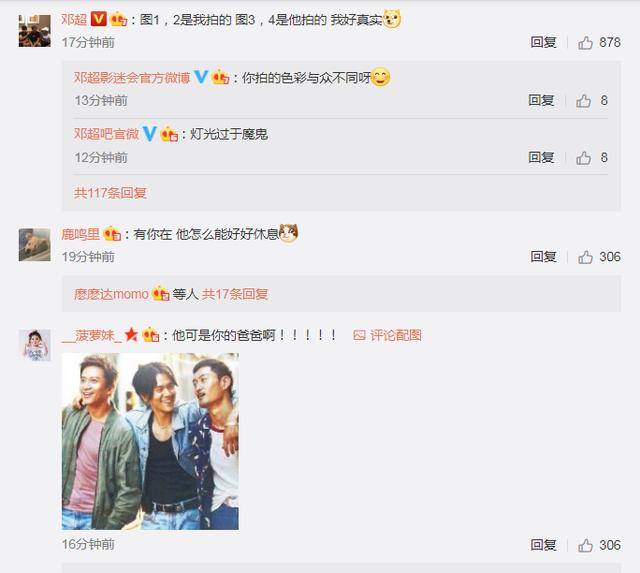Like 邓超's comment with 878 likes
The width and height of the screenshot is (640, 573).
click(x=585, y=42)
